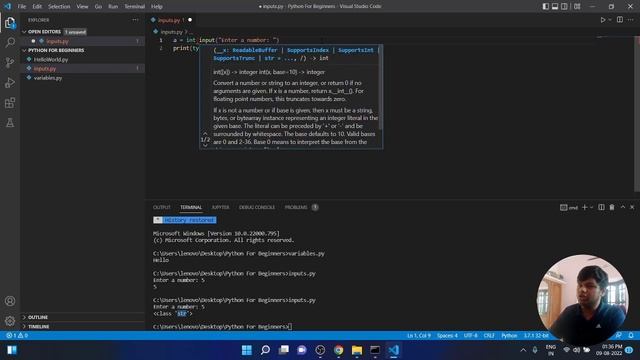Run the Python file with play icon
The width and height of the screenshot is (640, 360).
(602, 20)
